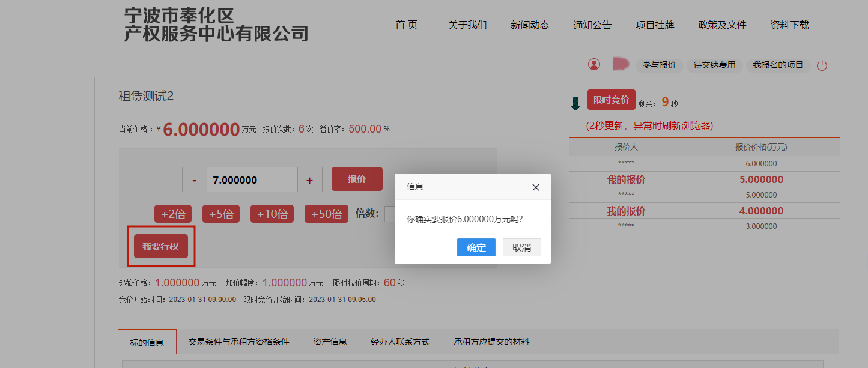The height and width of the screenshot is (368, 868).
Task: Select the +5倍 multiplier button
Action: tap(221, 214)
